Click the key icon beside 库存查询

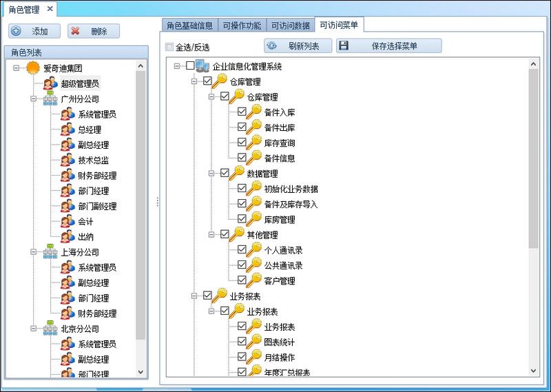coord(254,143)
